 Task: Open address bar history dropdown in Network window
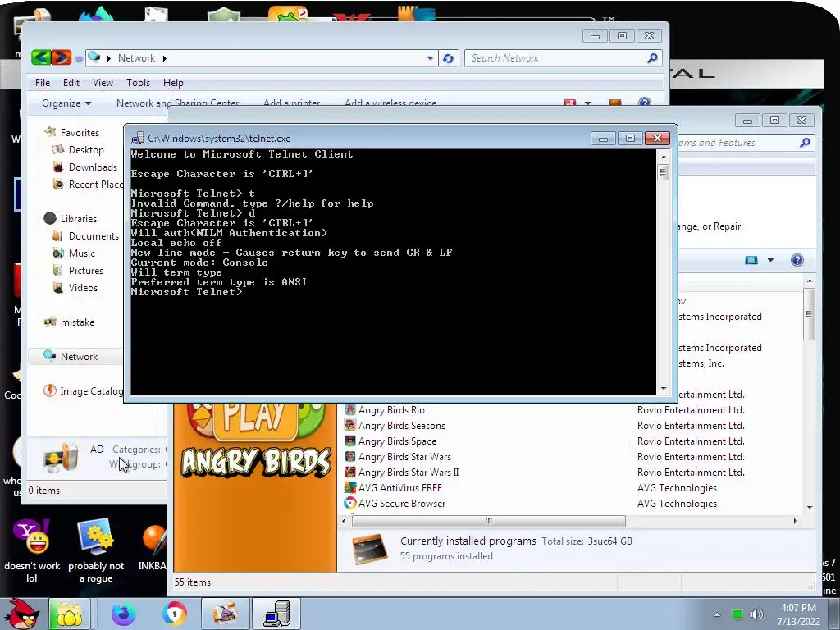tap(430, 58)
